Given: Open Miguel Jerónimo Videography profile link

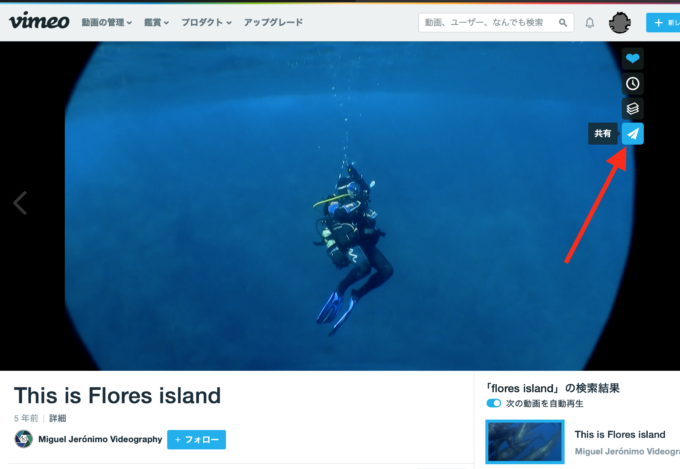Looking at the screenshot, I should [100, 439].
